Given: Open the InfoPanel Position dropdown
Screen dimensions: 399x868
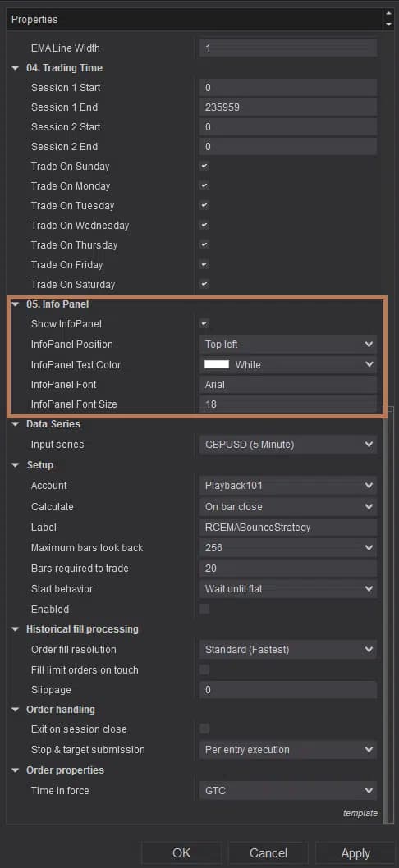Looking at the screenshot, I should coord(287,345).
